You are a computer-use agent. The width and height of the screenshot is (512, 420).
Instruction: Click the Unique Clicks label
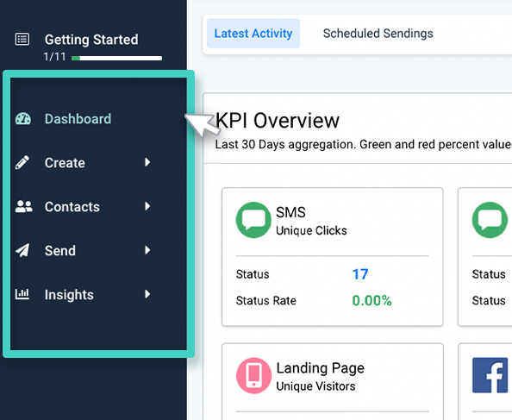coord(311,230)
